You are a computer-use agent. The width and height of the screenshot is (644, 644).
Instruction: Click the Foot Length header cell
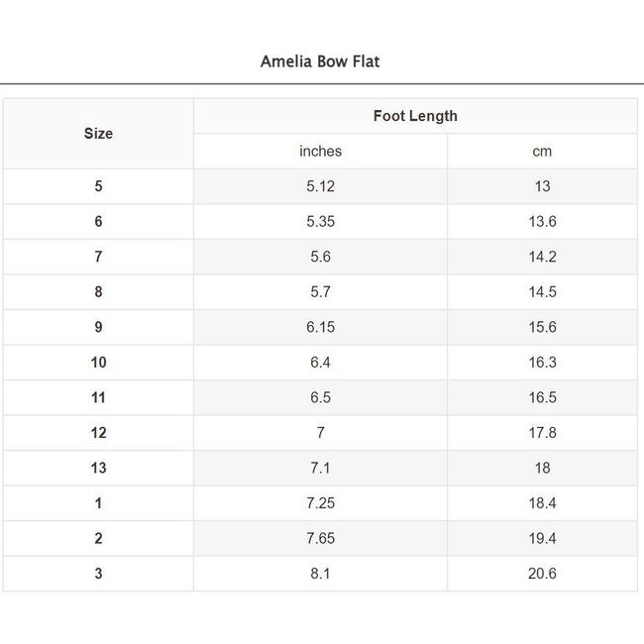pyautogui.click(x=415, y=116)
